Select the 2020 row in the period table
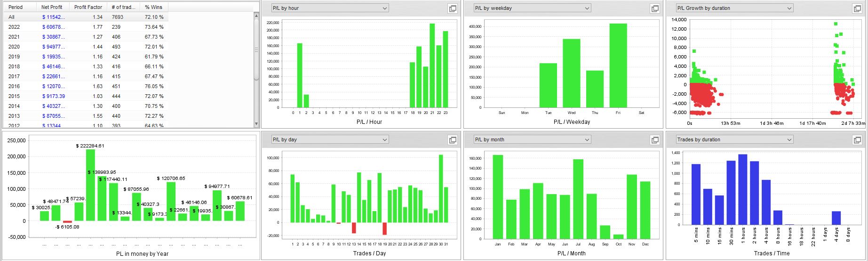 (x=86, y=47)
